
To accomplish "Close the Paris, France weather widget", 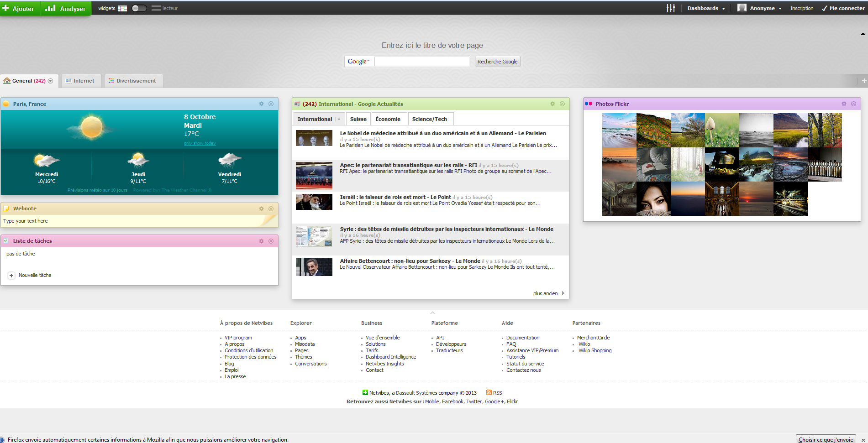I will 271,104.
